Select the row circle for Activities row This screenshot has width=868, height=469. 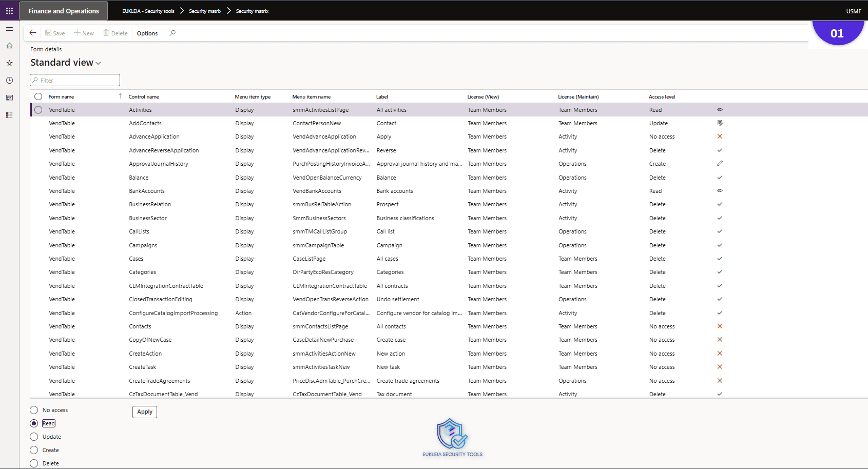[x=38, y=110]
